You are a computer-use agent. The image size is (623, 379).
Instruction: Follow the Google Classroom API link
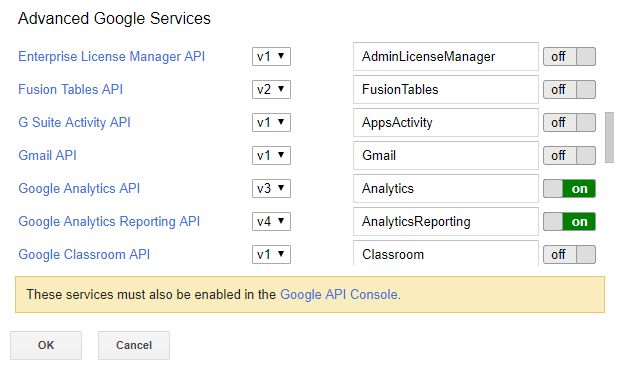84,254
